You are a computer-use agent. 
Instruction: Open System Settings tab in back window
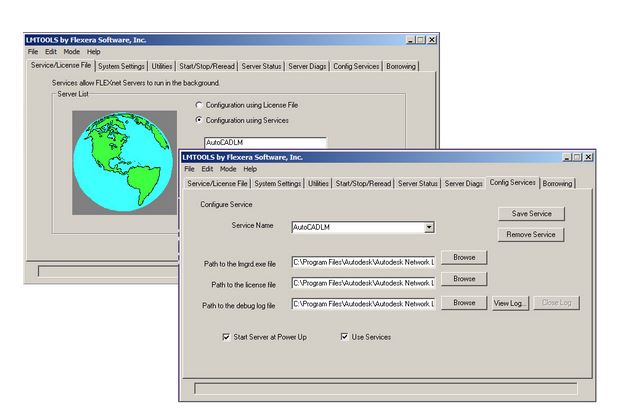tap(122, 66)
